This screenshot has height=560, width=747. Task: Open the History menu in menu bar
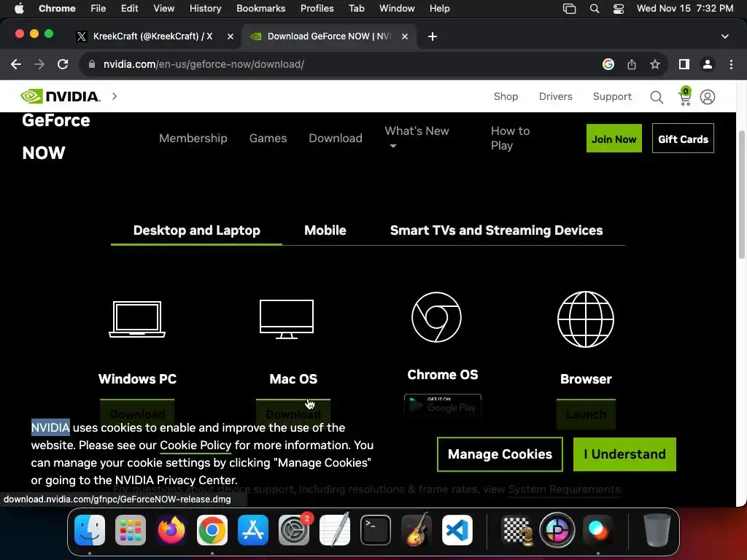(x=205, y=9)
